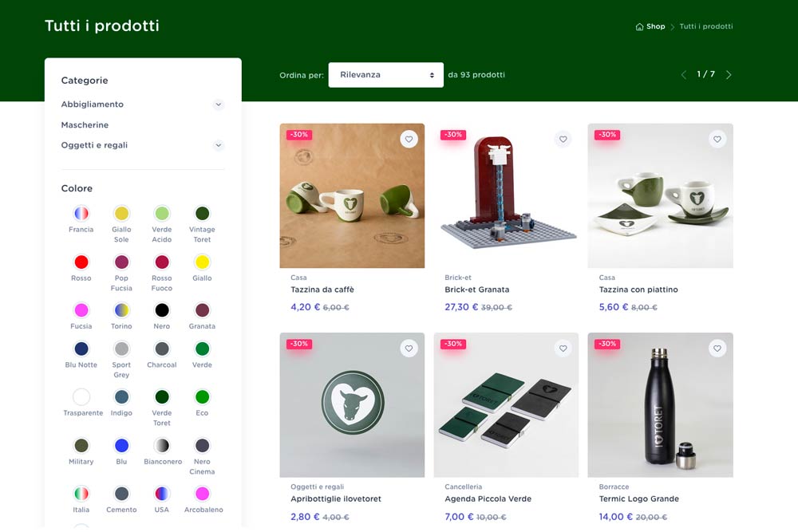Viewport: 798px width, 532px height.
Task: Click the Shop home breadcrumb link
Action: coord(650,26)
